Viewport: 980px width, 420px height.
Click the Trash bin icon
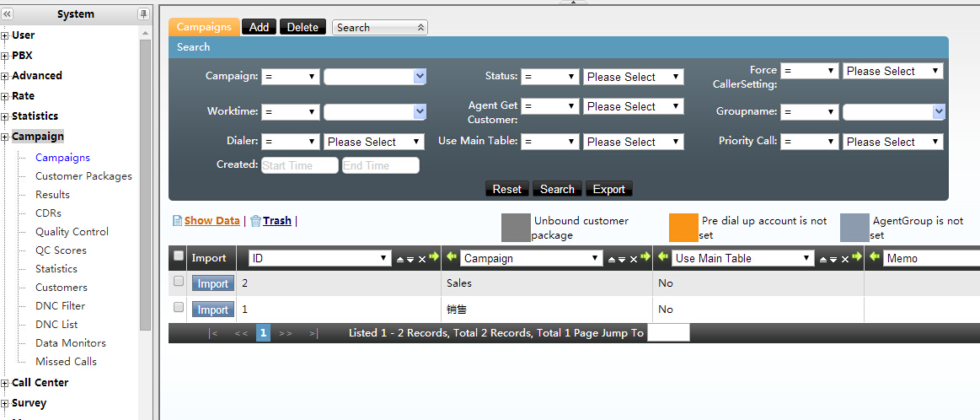coord(255,221)
